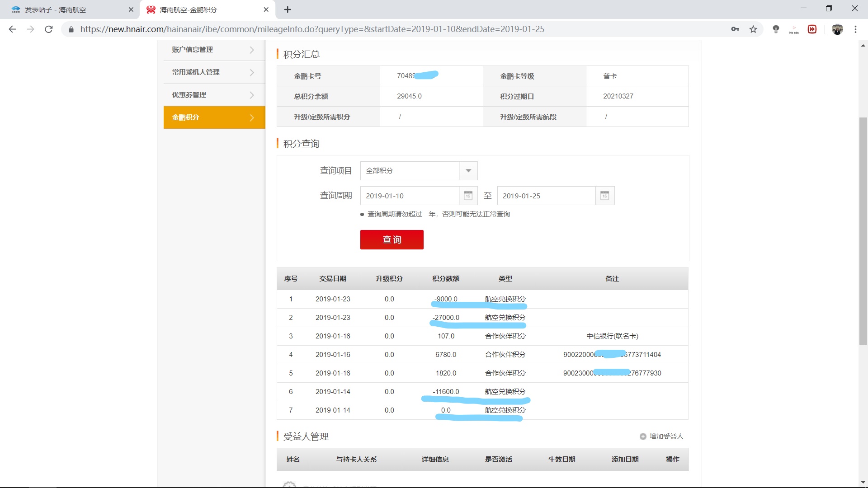Expand chevron beside 优惠券管理

[252, 95]
